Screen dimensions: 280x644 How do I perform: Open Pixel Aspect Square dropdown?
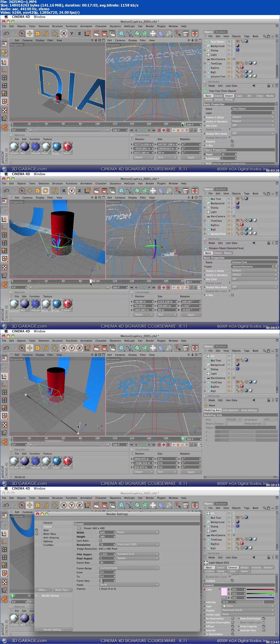tap(138, 558)
